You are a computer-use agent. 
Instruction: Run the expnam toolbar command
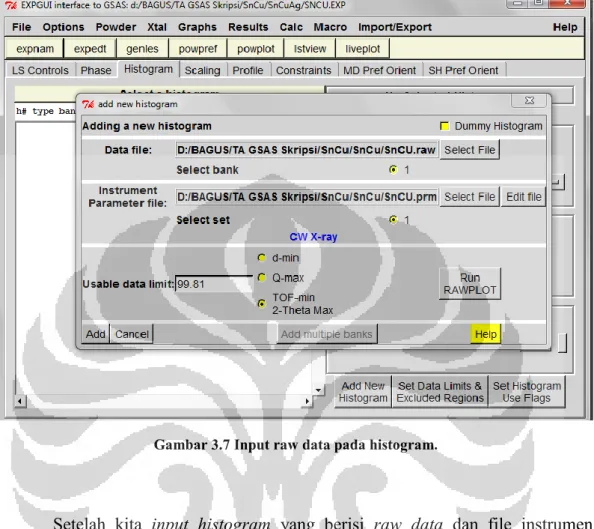coord(35,49)
